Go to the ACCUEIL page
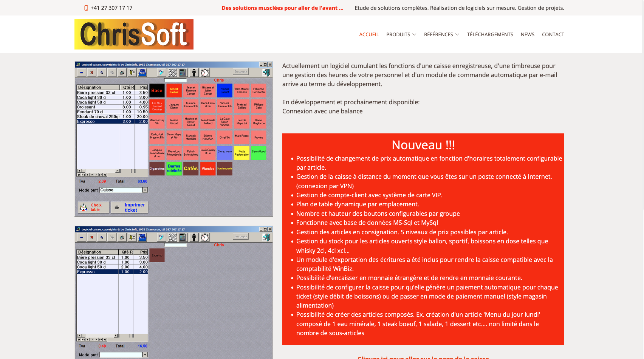This screenshot has width=644, height=359. [x=369, y=34]
